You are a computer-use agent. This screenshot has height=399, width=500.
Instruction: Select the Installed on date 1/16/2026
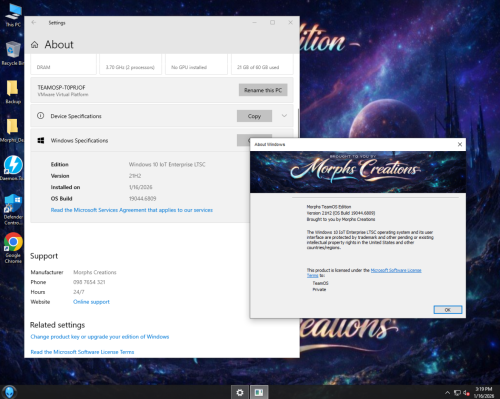(140, 187)
